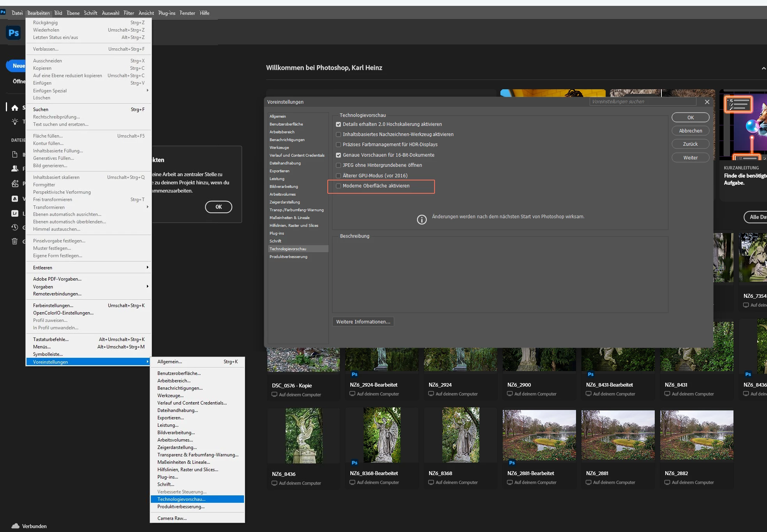Close the Voreinstellungen dialog with X
Viewport: 767px width, 532px height.
click(707, 102)
